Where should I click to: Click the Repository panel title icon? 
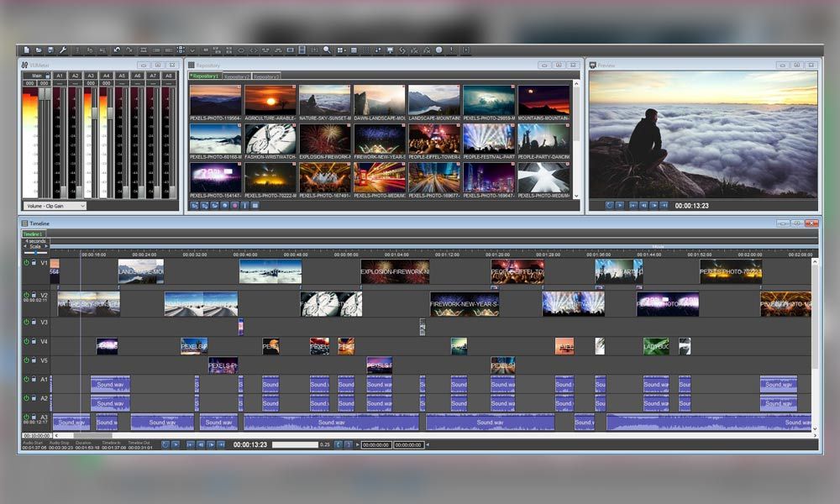pos(192,65)
